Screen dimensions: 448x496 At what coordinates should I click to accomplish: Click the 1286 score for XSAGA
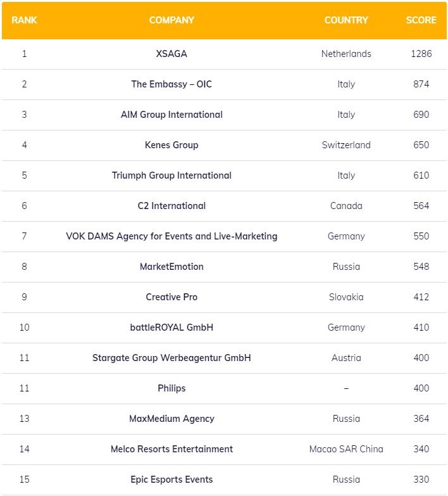pyautogui.click(x=421, y=54)
